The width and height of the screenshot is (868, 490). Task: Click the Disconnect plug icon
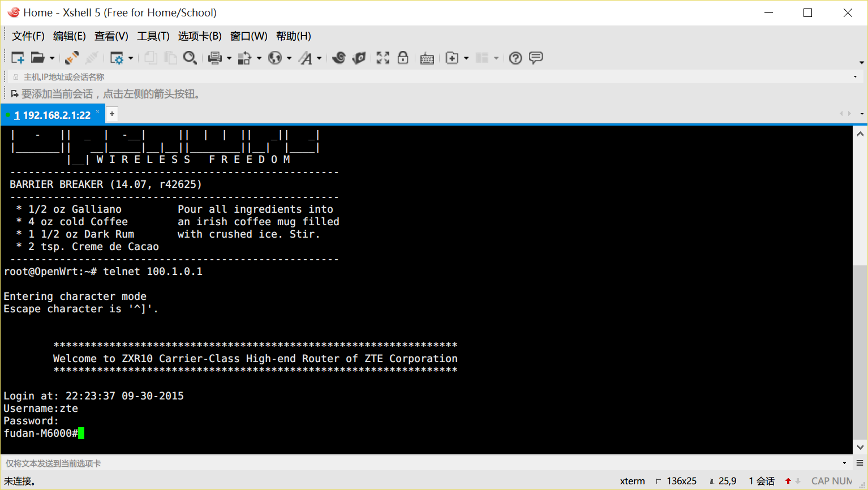click(72, 58)
